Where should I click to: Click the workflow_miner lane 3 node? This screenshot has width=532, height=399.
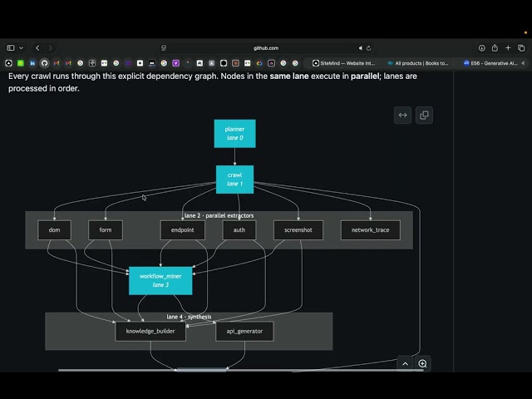tap(160, 281)
